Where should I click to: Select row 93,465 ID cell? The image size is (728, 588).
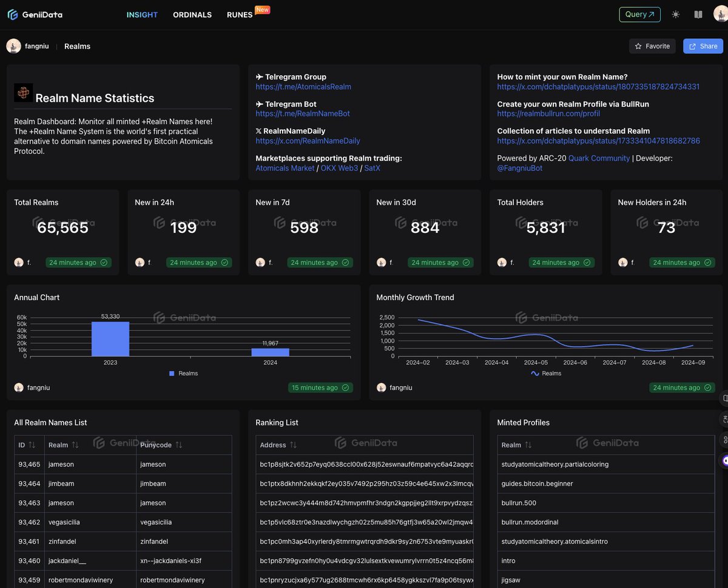29,464
